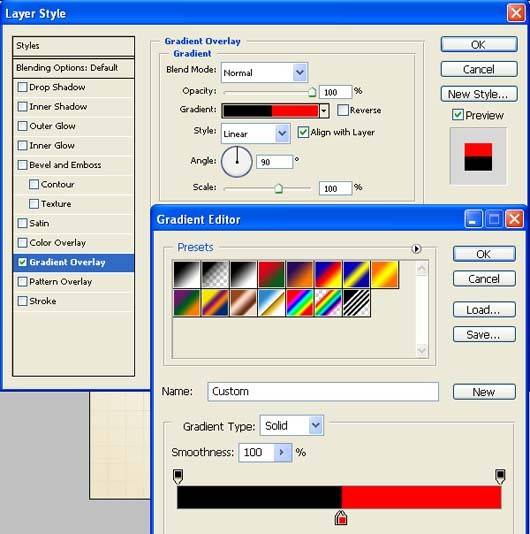
Task: Open the Blend Mode dropdown
Action: point(264,72)
